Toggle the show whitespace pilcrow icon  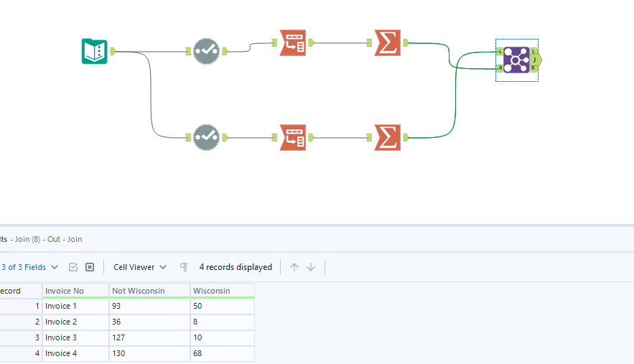(x=184, y=267)
